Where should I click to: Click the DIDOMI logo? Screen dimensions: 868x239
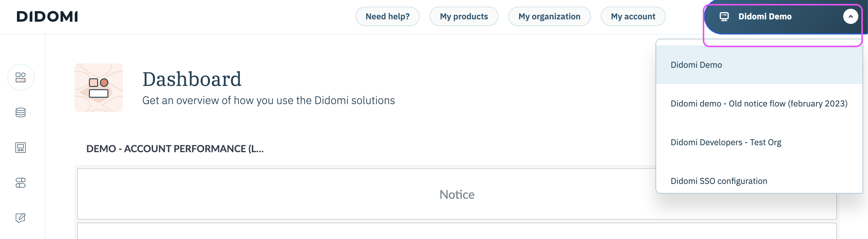(x=47, y=16)
